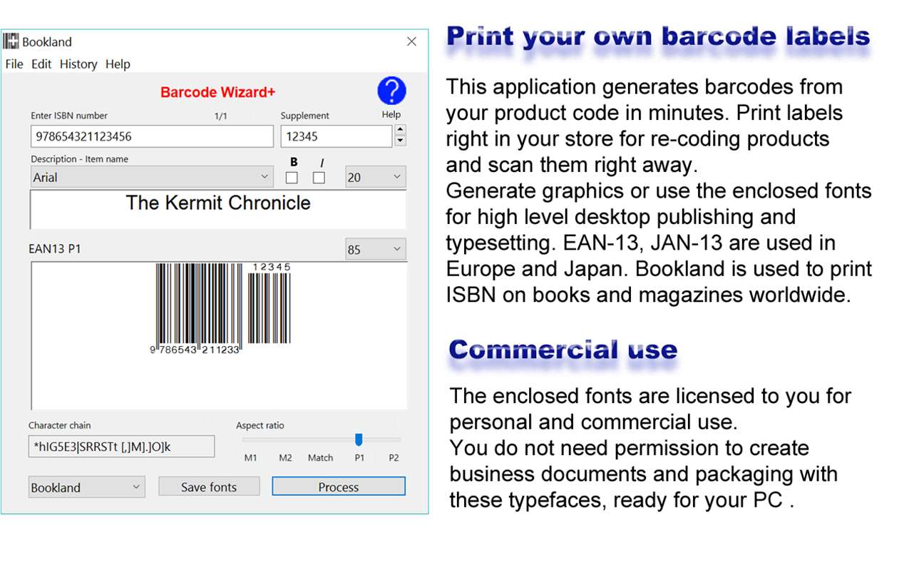This screenshot has height=578, width=924.
Task: Click the blue question mark Help icon
Action: pos(391,91)
